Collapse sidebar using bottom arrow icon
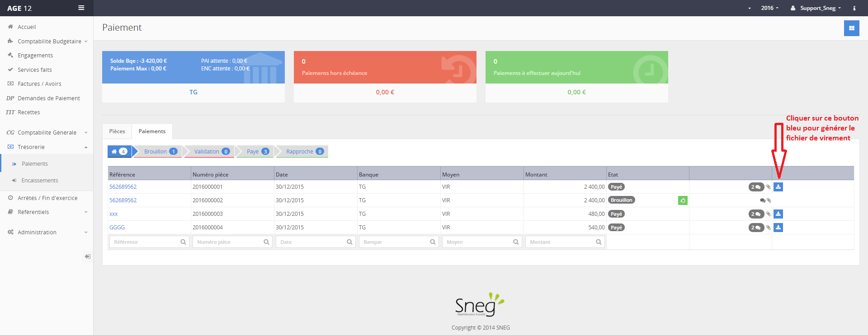The height and width of the screenshot is (335, 868). [87, 256]
